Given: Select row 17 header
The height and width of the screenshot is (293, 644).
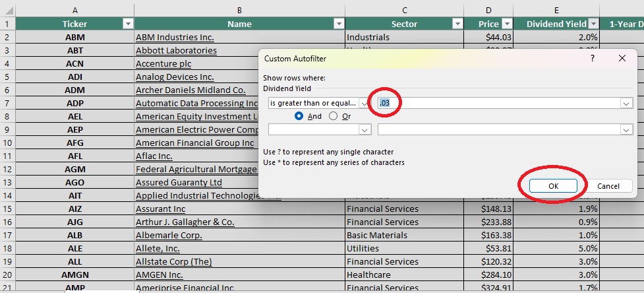Looking at the screenshot, I should [7, 236].
